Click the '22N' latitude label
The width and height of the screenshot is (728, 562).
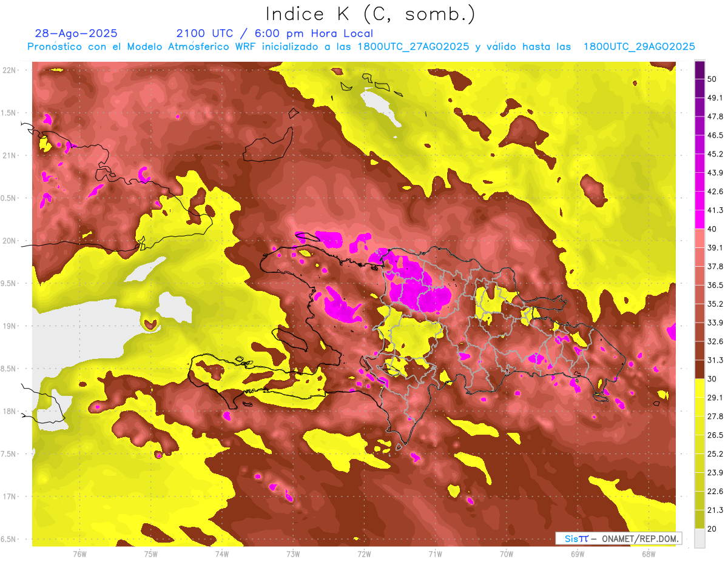pos(9,70)
